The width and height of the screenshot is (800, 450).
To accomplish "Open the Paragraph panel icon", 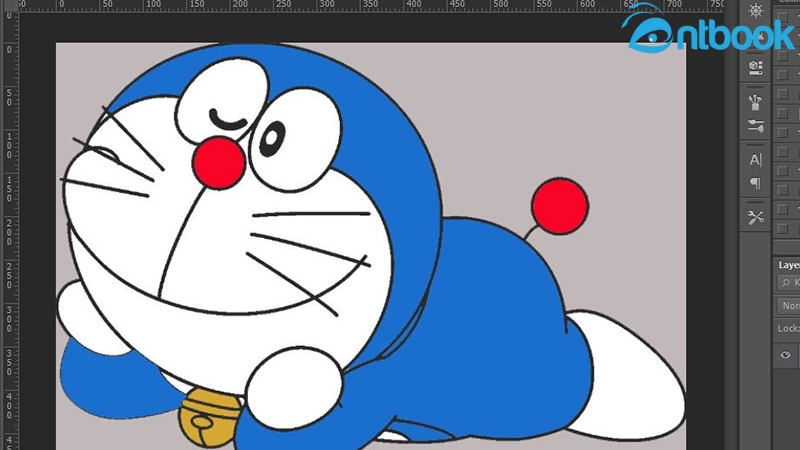I will click(x=756, y=183).
